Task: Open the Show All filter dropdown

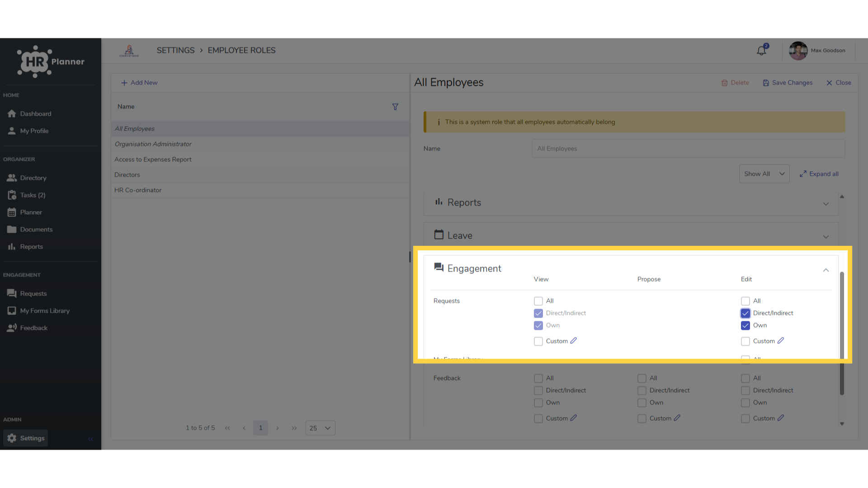Action: [764, 174]
